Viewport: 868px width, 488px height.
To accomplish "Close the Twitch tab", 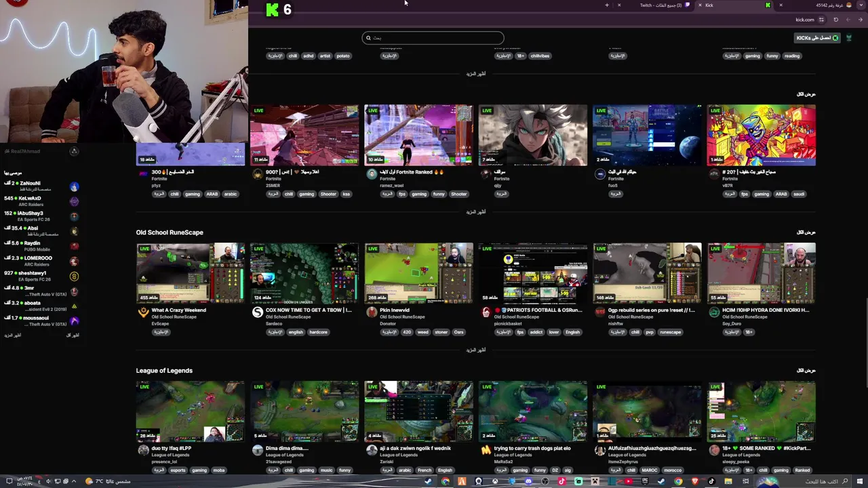I will click(x=619, y=5).
